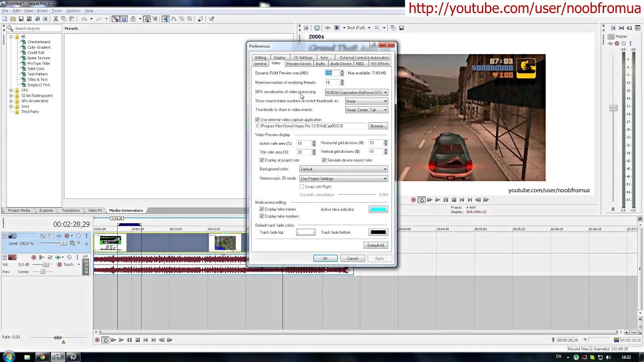This screenshot has height=362, width=644.
Task: Click the audio track Mute icon
Action: click(x=69, y=257)
